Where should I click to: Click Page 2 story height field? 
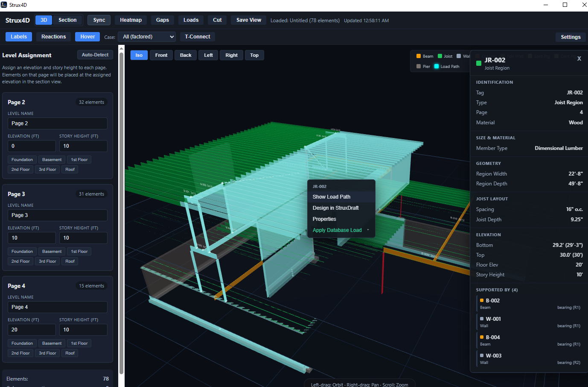(83, 146)
